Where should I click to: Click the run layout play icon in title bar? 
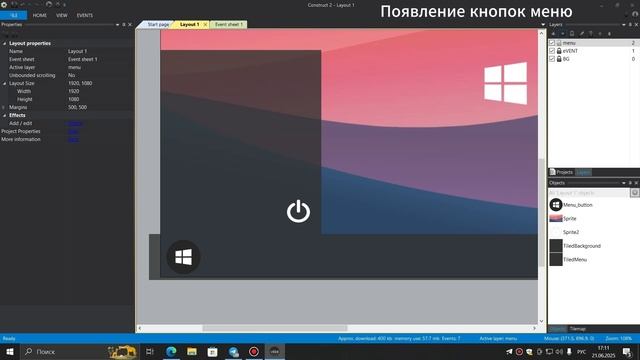pos(49,4)
